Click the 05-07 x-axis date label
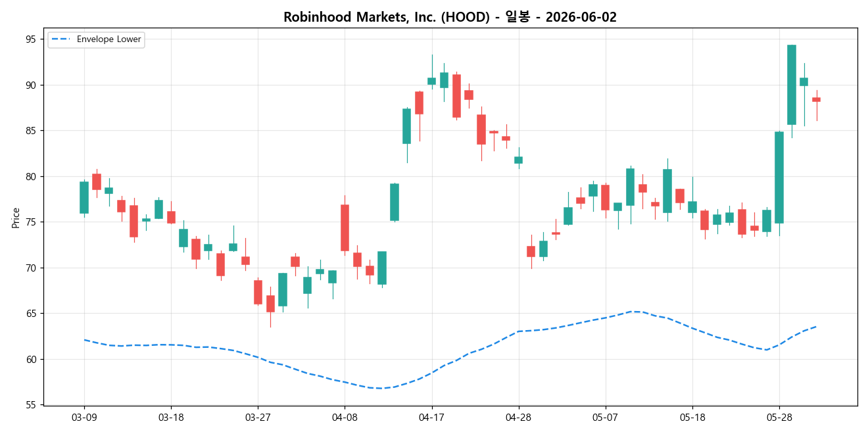Image resolution: width=868 pixels, height=434 pixels. click(605, 418)
